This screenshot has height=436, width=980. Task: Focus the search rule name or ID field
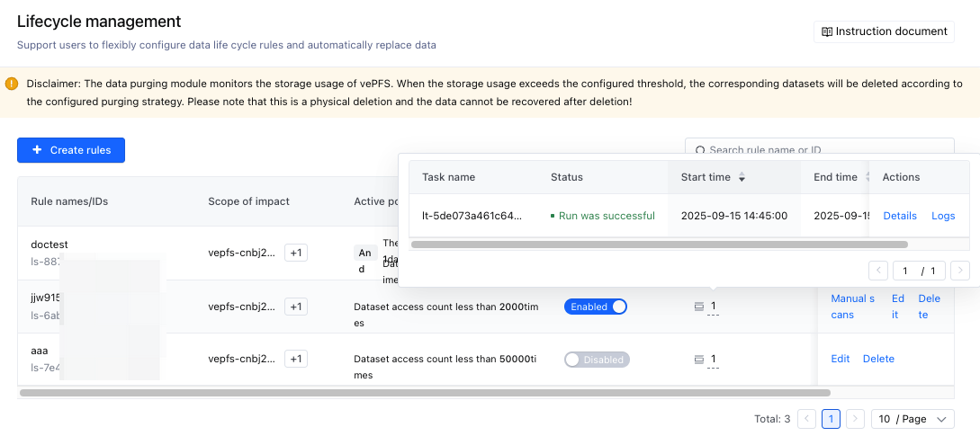(x=820, y=150)
